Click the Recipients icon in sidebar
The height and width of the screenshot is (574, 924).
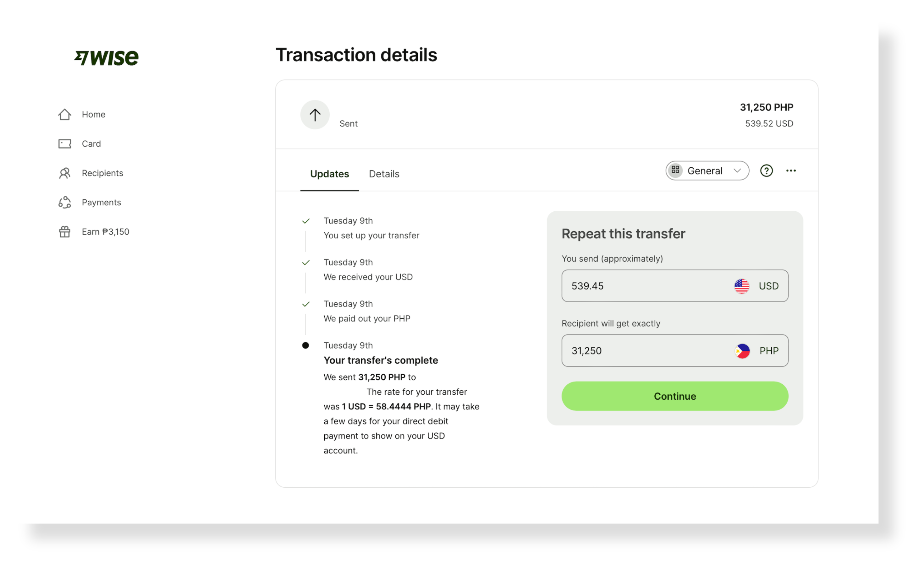pos(63,173)
